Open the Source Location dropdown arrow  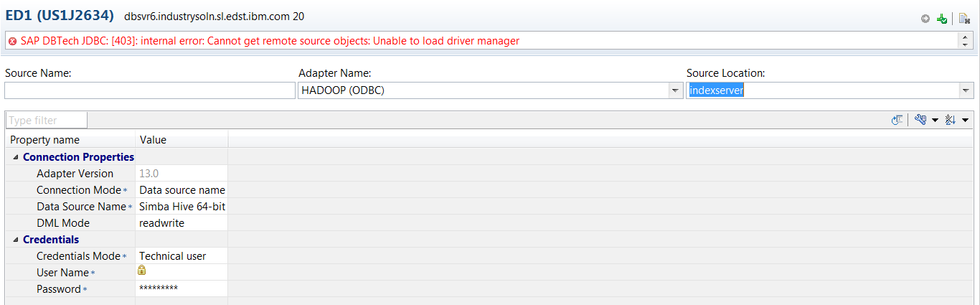point(966,90)
